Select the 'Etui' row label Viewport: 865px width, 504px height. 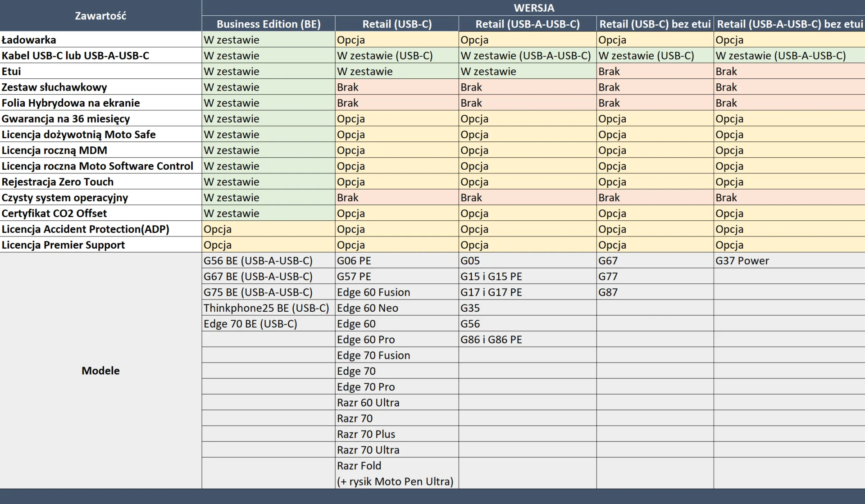coord(100,71)
